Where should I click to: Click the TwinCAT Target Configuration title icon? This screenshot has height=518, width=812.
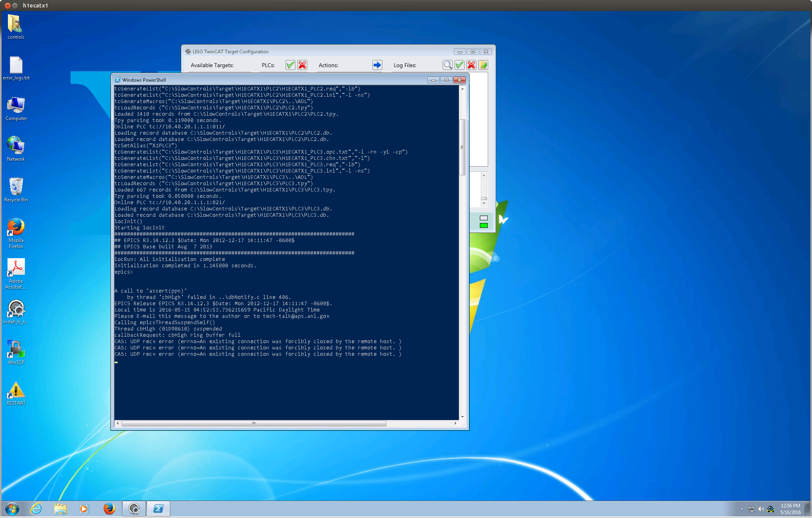click(188, 51)
